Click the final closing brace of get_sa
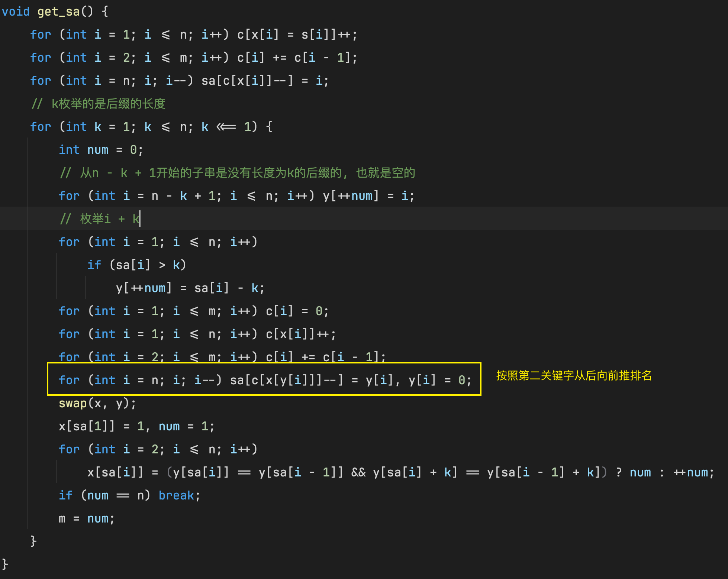 pyautogui.click(x=5, y=564)
